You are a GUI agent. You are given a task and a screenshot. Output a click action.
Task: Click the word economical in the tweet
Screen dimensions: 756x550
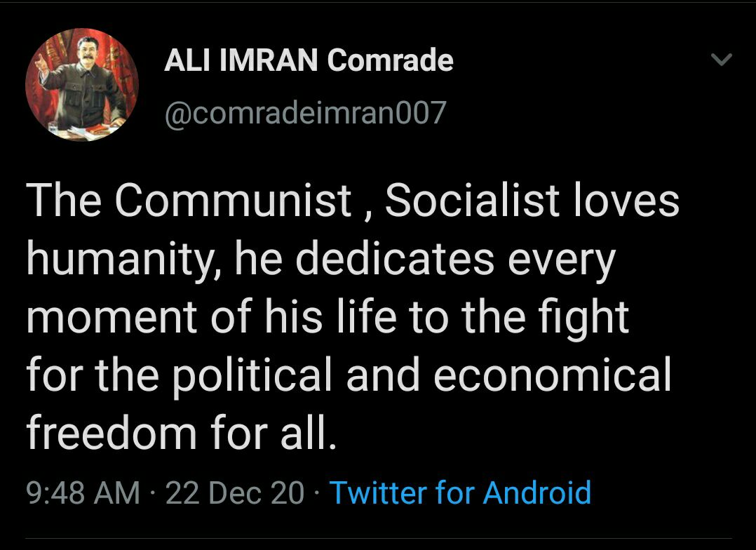(552, 375)
